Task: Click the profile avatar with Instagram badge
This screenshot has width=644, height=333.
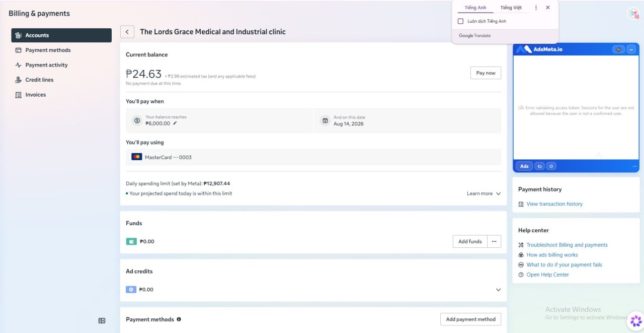Action: pyautogui.click(x=634, y=14)
